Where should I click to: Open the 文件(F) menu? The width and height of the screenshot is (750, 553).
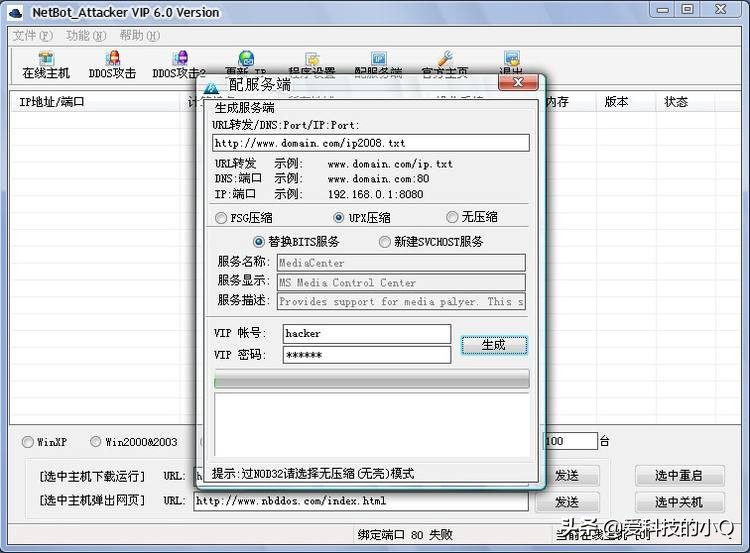click(x=32, y=35)
